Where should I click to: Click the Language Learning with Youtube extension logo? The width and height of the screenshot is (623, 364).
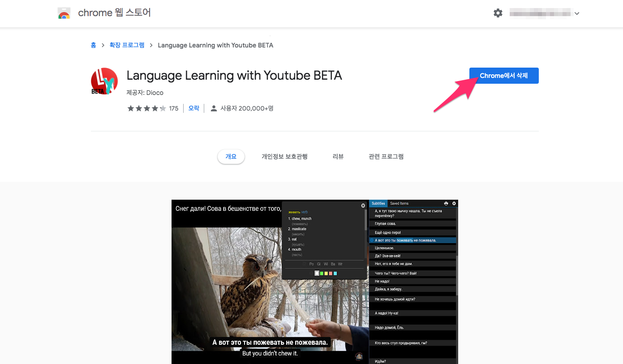click(x=104, y=81)
